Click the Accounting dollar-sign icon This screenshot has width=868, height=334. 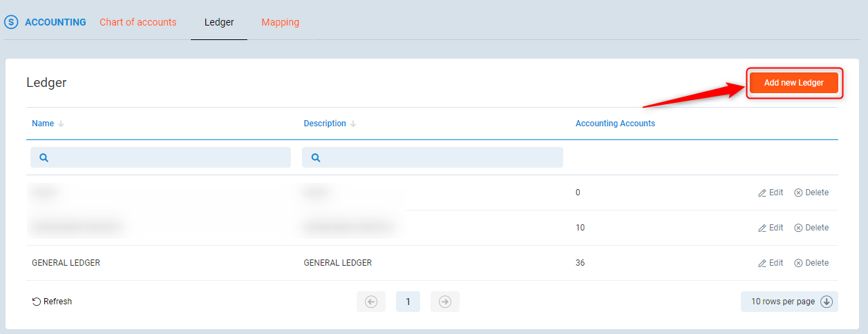[x=11, y=22]
